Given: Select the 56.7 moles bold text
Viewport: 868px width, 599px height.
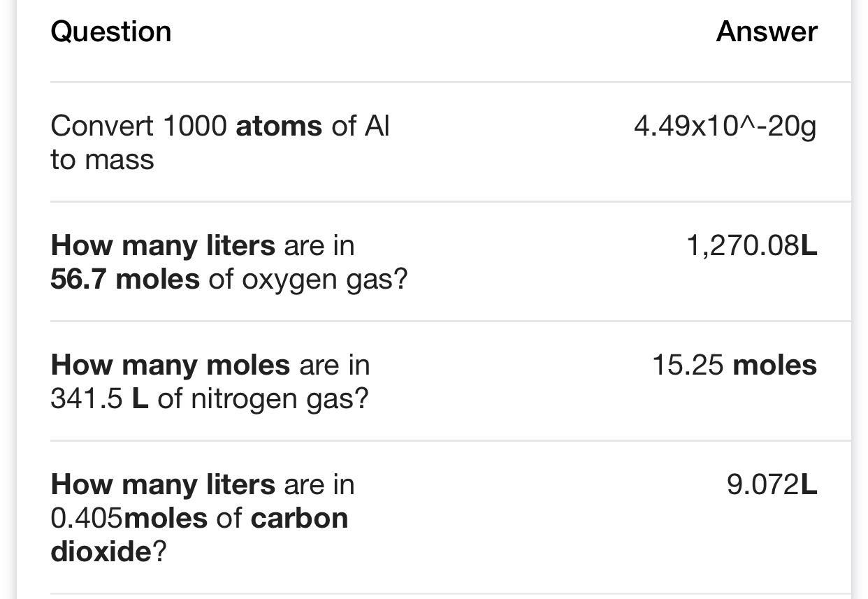Looking at the screenshot, I should [x=125, y=280].
